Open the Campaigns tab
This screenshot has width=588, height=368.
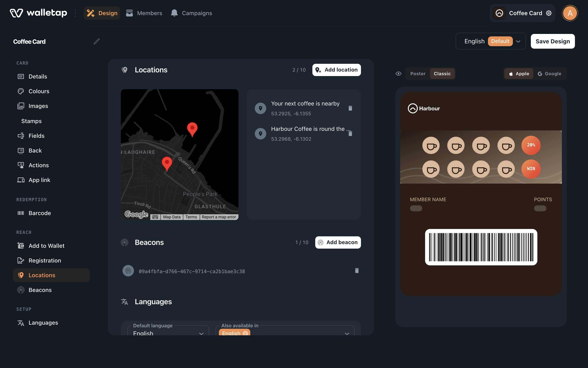click(x=191, y=13)
